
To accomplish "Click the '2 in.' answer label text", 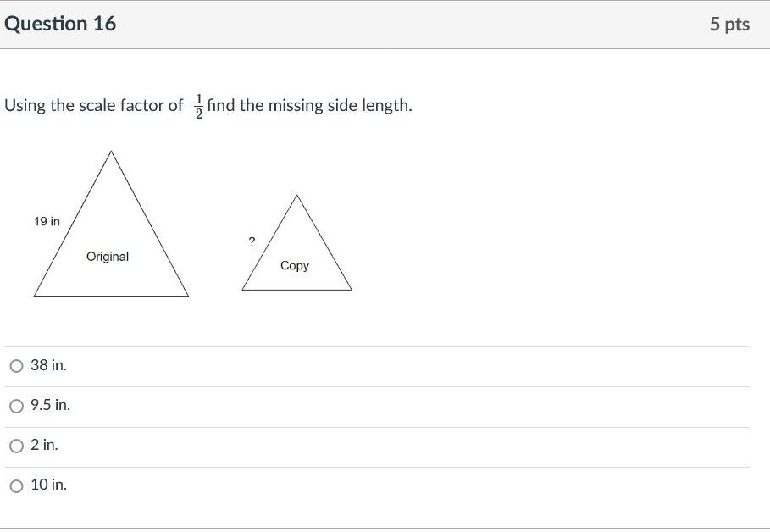I will point(44,445).
